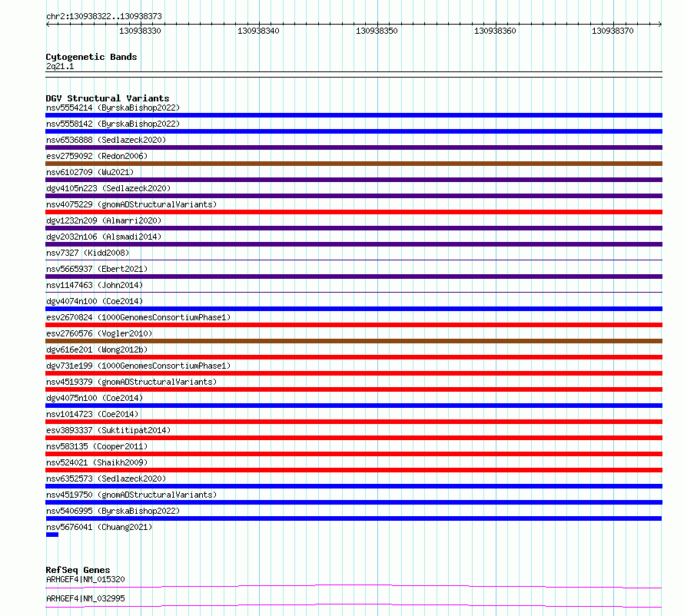Click ruler position 130938370
This screenshot has width=684, height=616.
click(x=613, y=31)
